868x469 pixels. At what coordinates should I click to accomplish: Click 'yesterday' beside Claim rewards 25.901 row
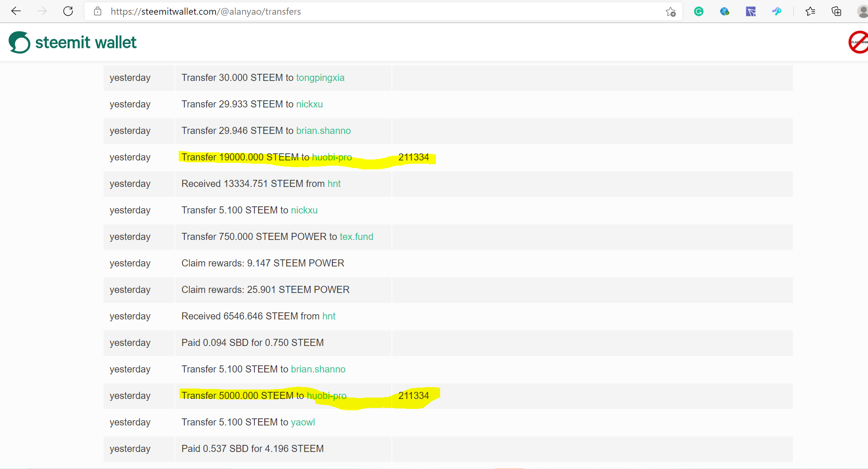tap(130, 290)
